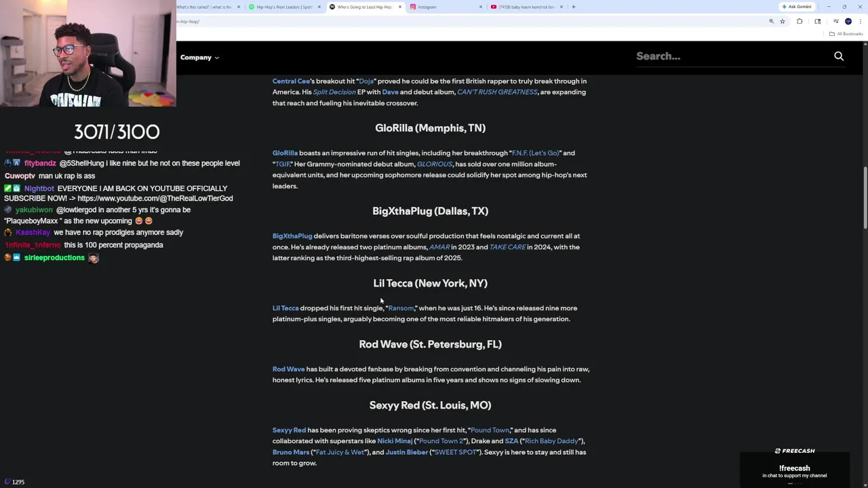Open the Doja song link
The height and width of the screenshot is (488, 868).
tap(366, 81)
